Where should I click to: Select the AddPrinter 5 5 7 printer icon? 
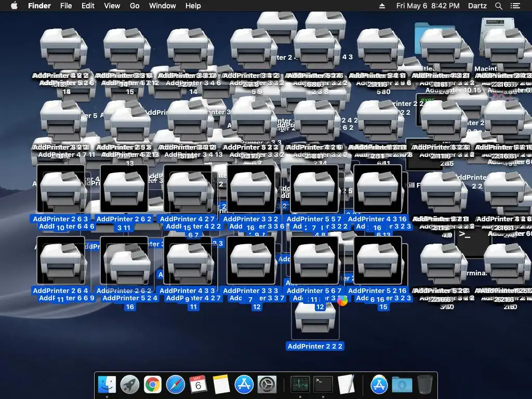[314, 189]
